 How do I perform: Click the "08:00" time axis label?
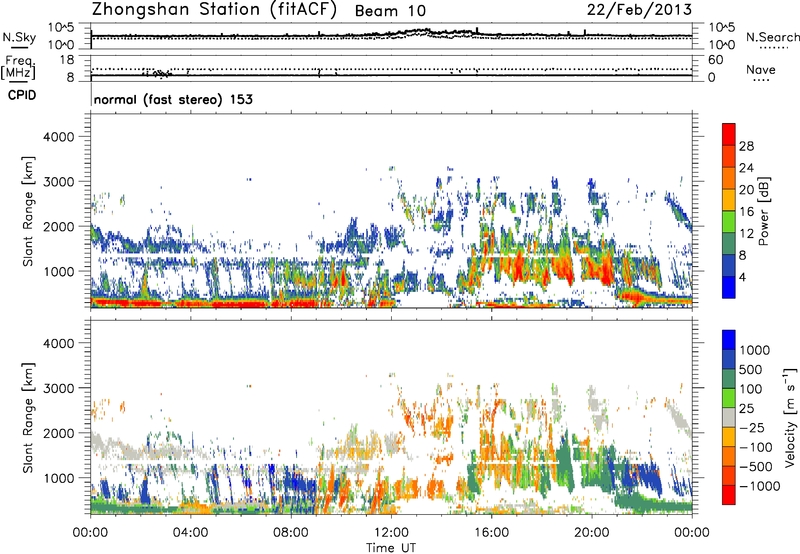pyautogui.click(x=291, y=533)
